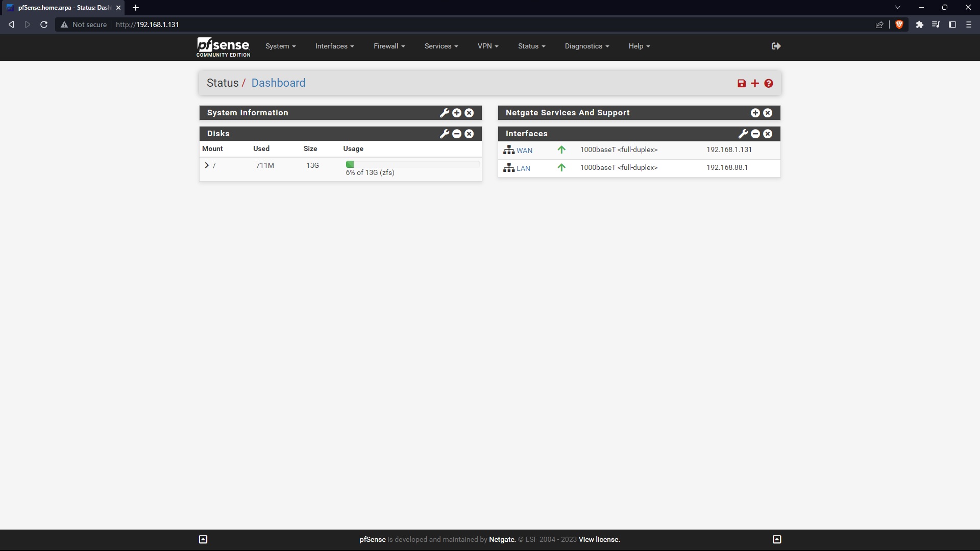
Task: Click the browser share icon
Action: [x=879, y=24]
